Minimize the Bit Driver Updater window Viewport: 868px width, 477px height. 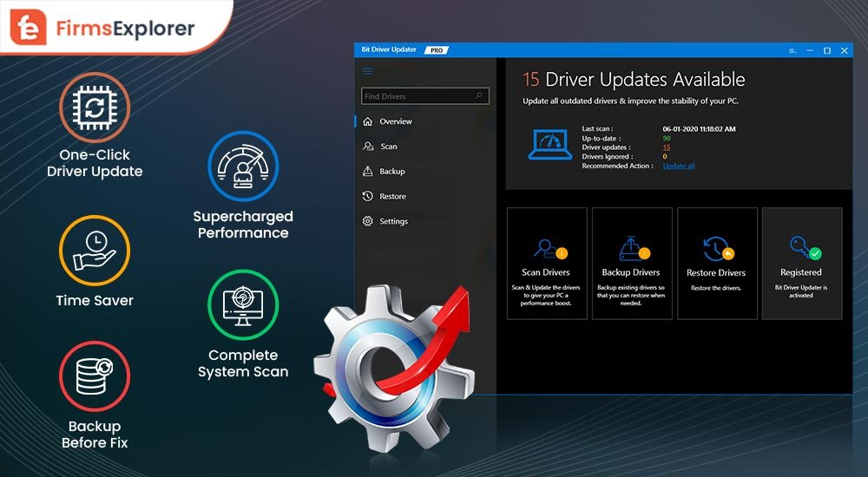tap(810, 50)
